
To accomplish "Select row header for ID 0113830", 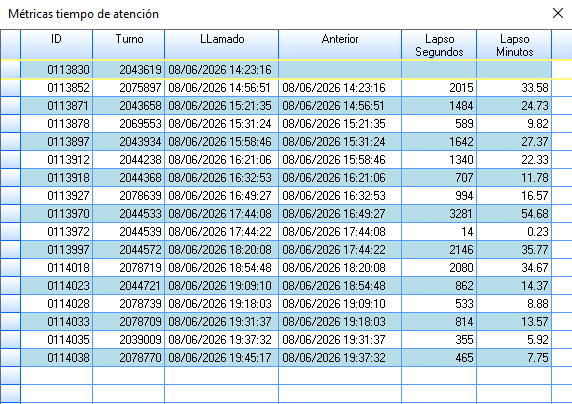I will click(10, 69).
